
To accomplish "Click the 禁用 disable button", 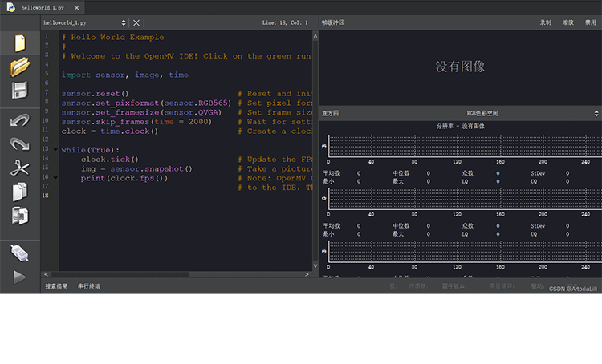I will (591, 22).
